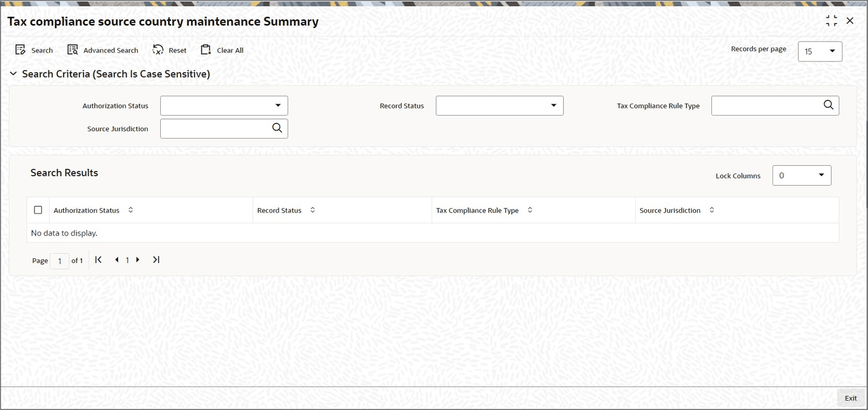Click the Search toolbar icon
The width and height of the screenshot is (868, 410).
tap(21, 50)
